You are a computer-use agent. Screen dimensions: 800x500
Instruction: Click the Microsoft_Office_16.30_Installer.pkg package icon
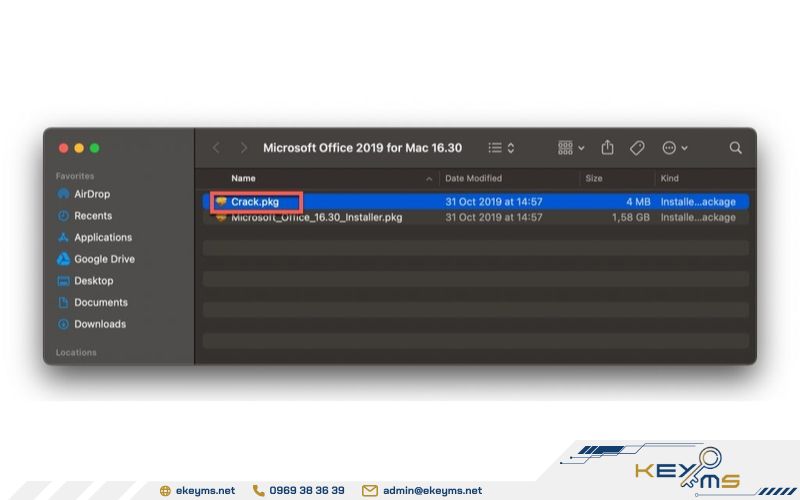(x=220, y=218)
